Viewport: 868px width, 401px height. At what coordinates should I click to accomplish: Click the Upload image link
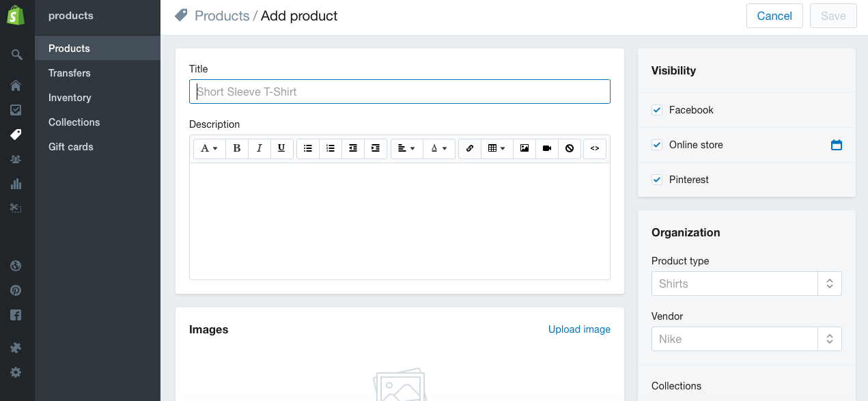tap(579, 329)
